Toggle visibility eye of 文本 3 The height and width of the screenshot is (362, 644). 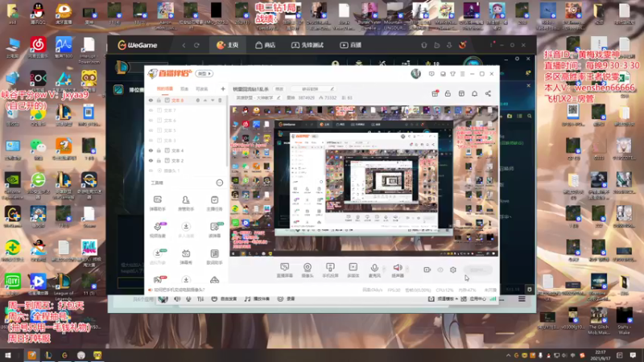(151, 140)
